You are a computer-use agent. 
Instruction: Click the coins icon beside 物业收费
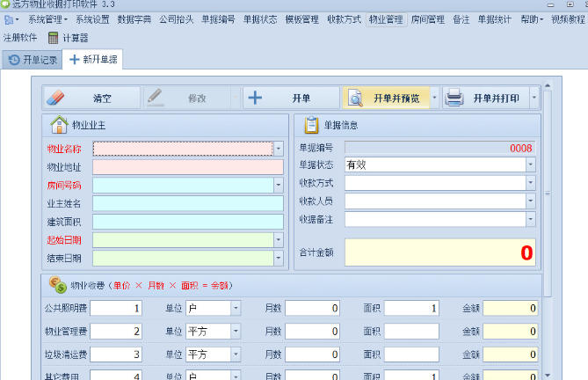tap(58, 285)
